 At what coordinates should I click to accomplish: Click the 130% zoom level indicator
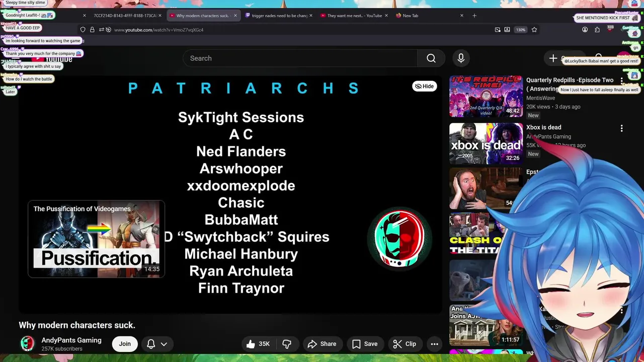point(521,30)
